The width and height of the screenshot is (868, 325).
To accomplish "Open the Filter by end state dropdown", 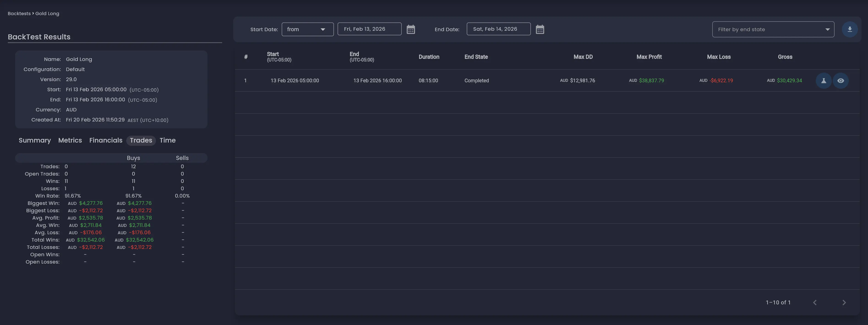I will click(773, 29).
